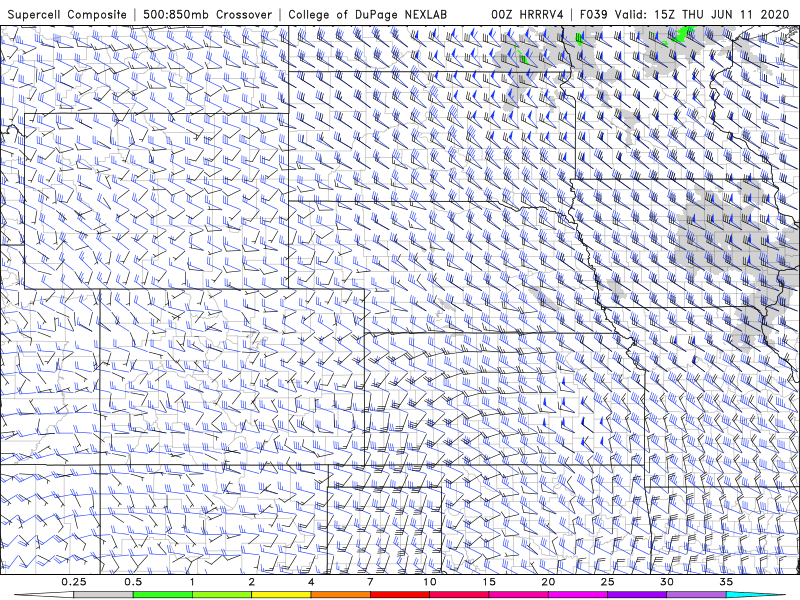The image size is (800, 600).
Task: Click the "Valid: 15Z THU JUN 11 2020" text
Action: click(x=702, y=15)
